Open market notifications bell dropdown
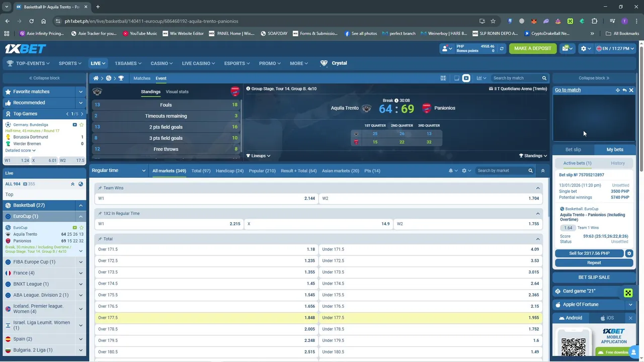 click(x=453, y=170)
